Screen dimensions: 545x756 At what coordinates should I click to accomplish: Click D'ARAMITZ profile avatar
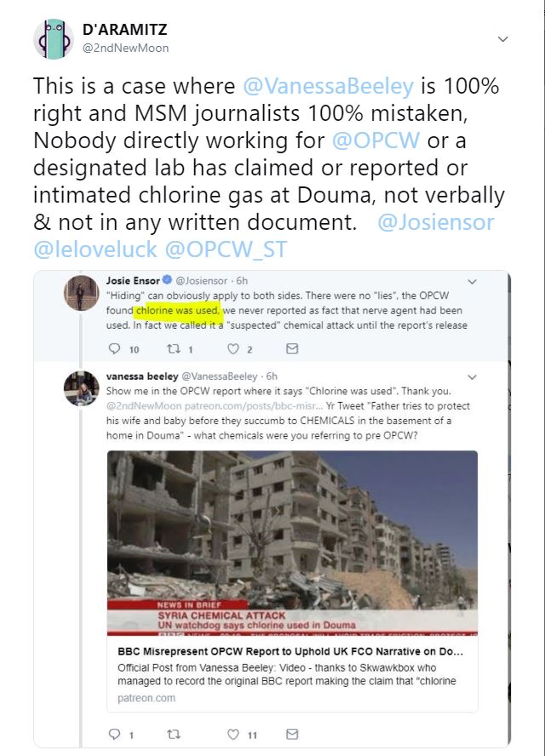click(x=53, y=39)
